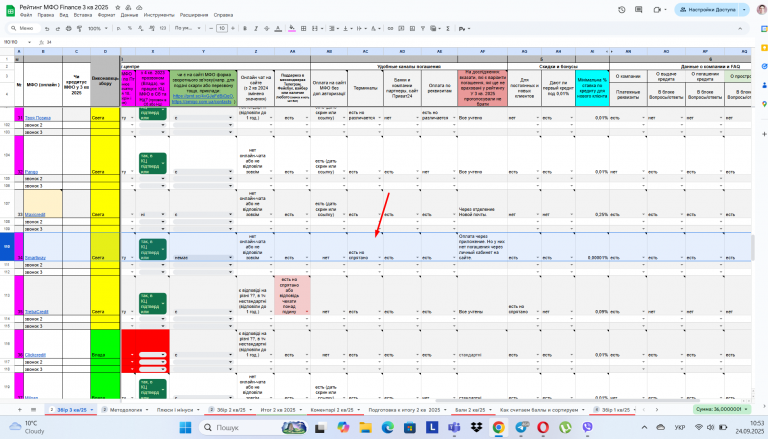Open the Формат menu
Image resolution: width=768 pixels, height=439 pixels.
click(106, 15)
